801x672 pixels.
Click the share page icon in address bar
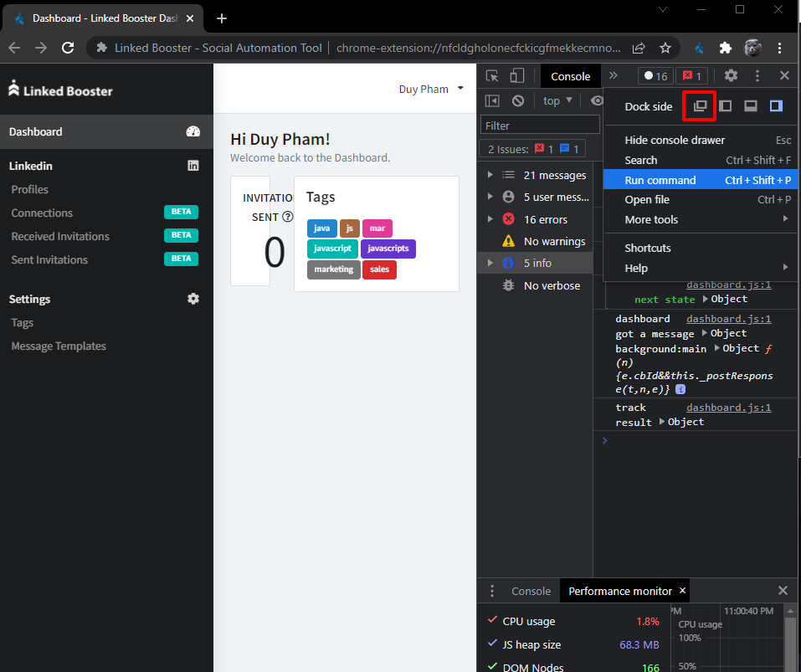click(x=639, y=48)
